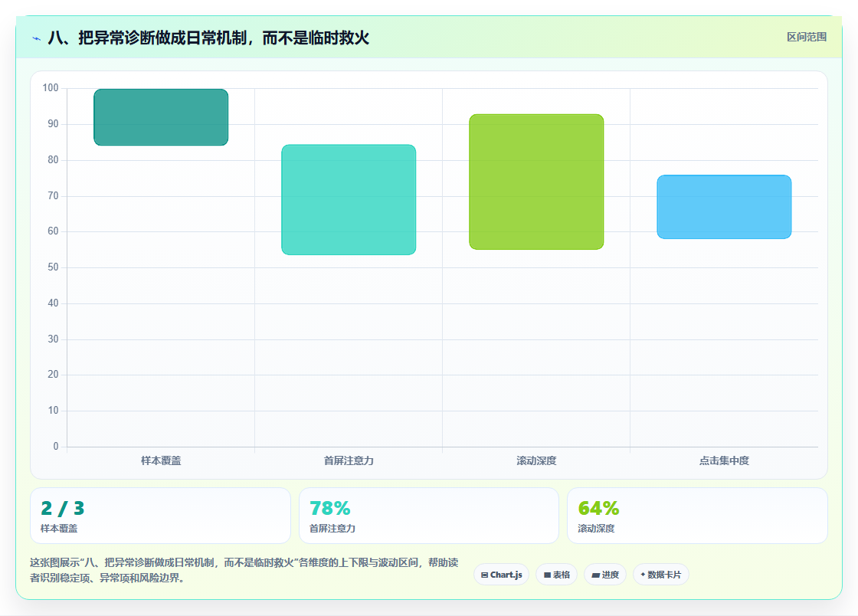Click the 78% value text
Viewport: 858px width, 616px height.
(330, 508)
